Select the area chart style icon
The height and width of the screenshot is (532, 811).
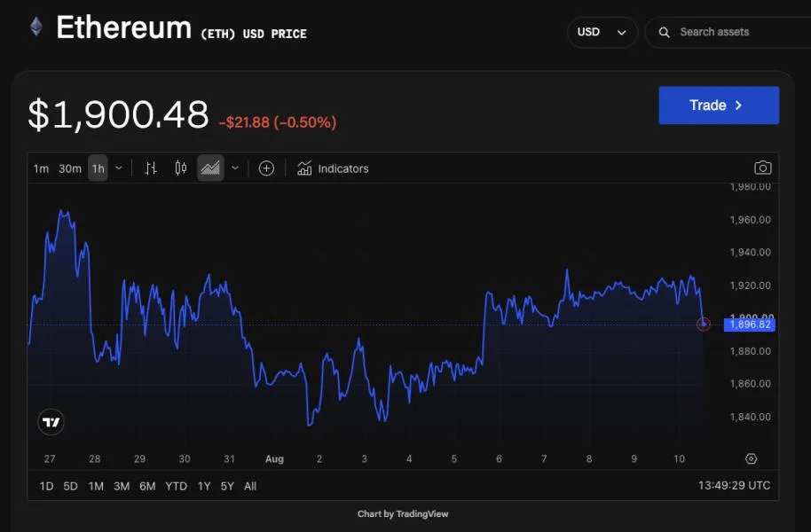[210, 168]
